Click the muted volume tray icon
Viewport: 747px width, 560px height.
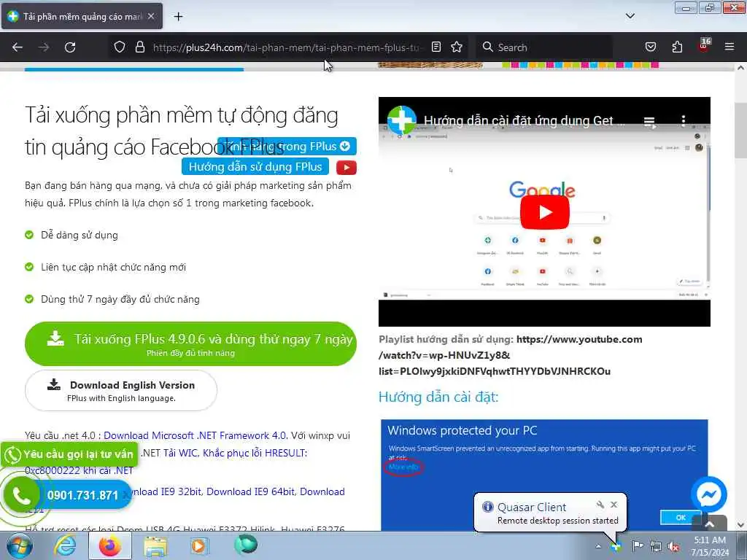[673, 547]
